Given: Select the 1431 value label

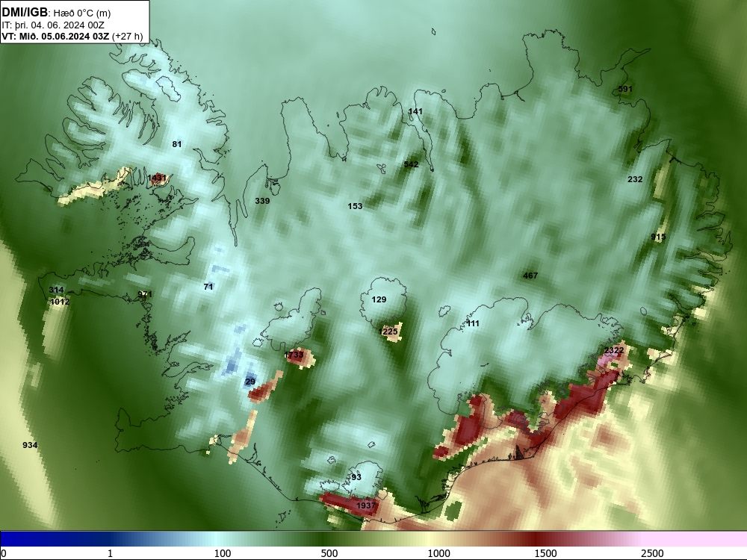Looking at the screenshot, I should pos(157,178).
